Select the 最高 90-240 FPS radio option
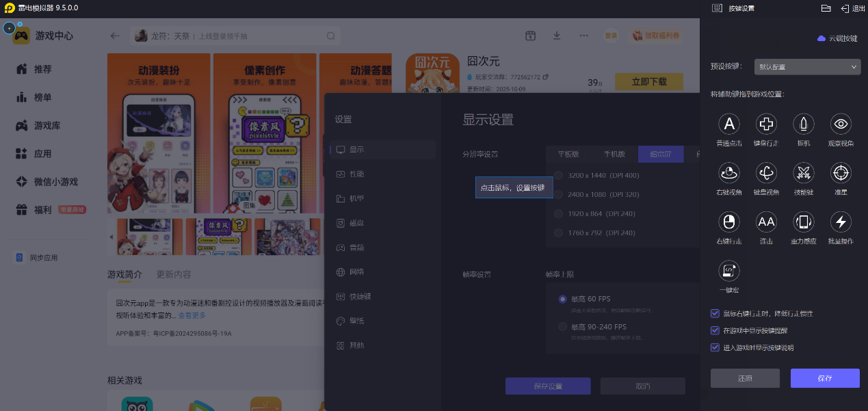Screen dimensions: 868x411 562,327
